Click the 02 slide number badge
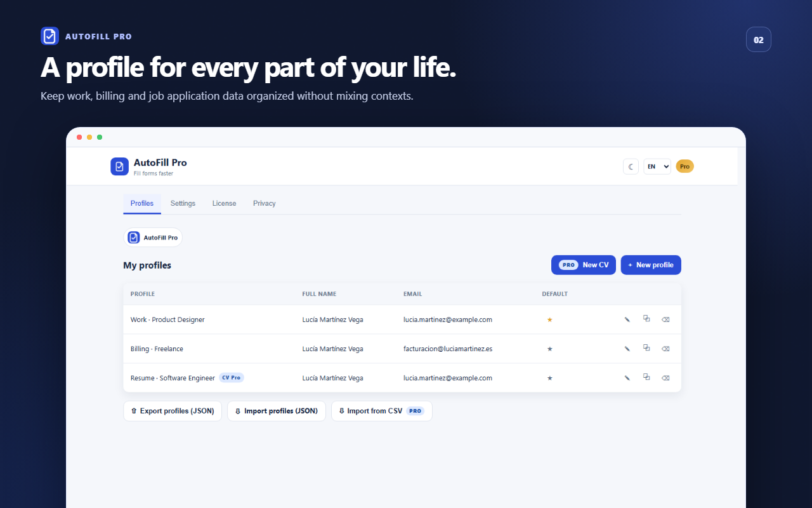Screen dimensions: 812x508 759,39
